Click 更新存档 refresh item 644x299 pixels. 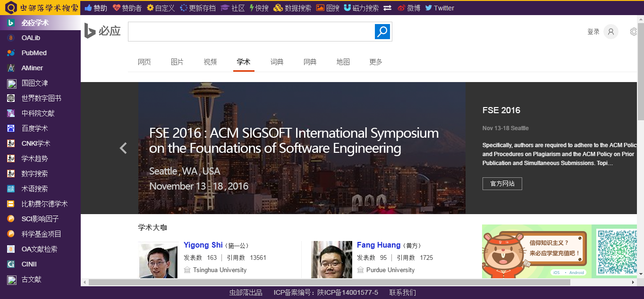(x=198, y=8)
